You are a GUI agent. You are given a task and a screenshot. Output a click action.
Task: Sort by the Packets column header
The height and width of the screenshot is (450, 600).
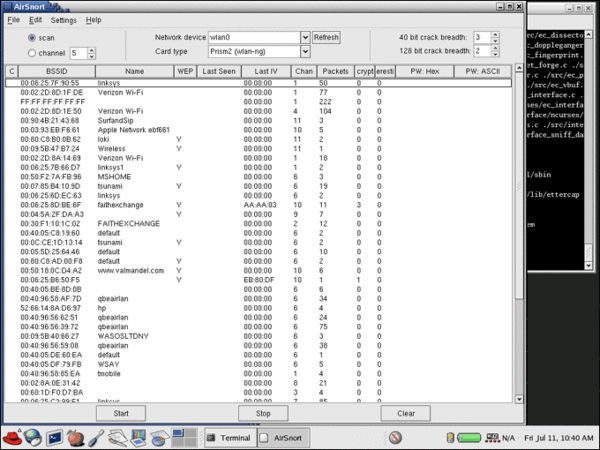(x=336, y=71)
